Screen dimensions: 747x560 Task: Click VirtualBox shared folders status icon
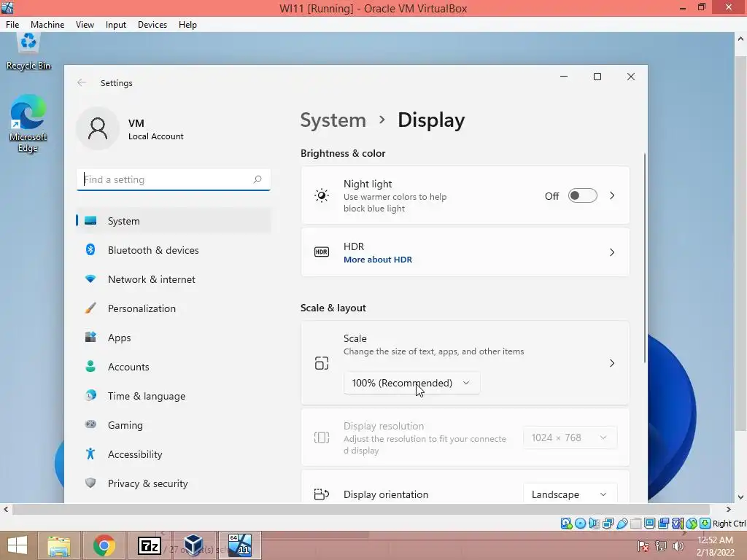coord(635,524)
